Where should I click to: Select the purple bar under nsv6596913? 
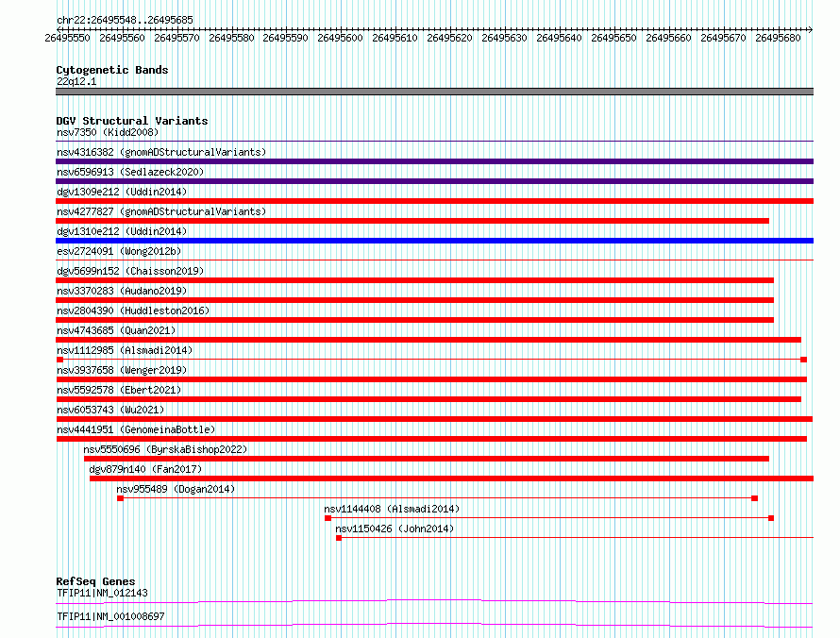pyautogui.click(x=434, y=181)
